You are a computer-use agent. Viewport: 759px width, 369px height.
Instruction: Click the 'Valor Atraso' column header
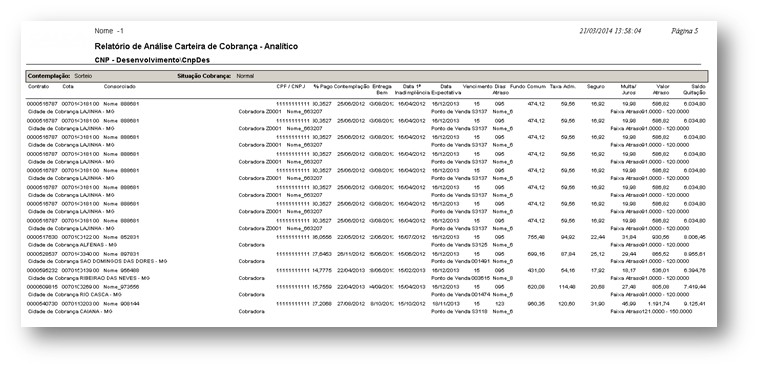662,89
